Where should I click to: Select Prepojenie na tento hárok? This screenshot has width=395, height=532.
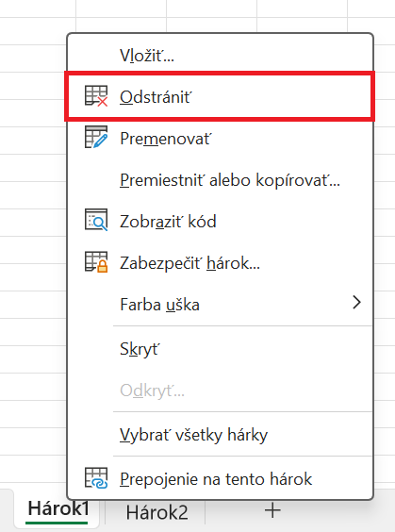click(x=221, y=479)
